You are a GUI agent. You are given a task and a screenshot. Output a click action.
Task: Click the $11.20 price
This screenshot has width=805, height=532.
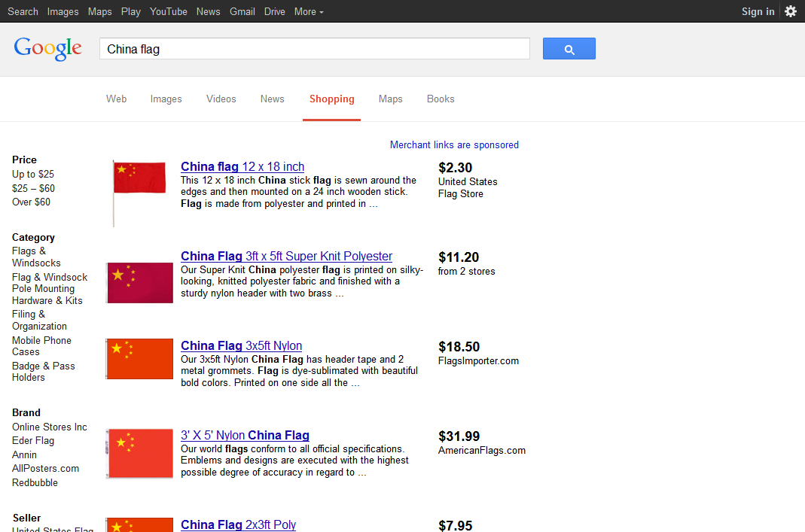click(459, 257)
